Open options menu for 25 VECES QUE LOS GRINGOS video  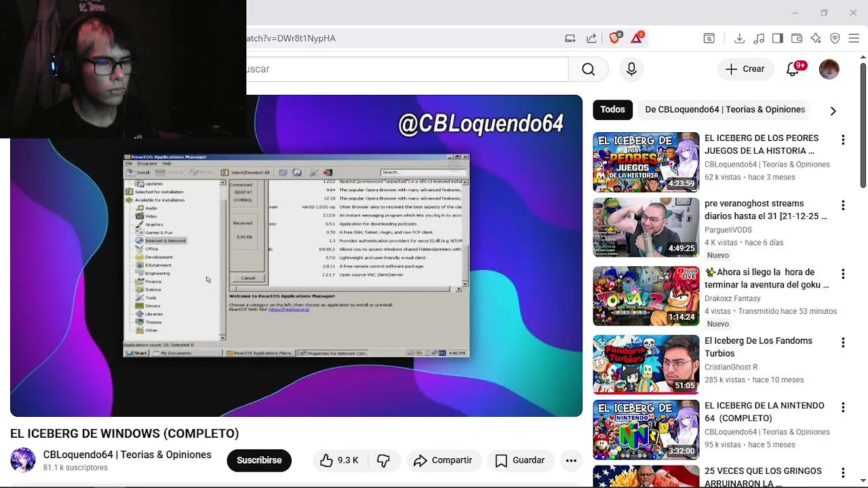[843, 473]
